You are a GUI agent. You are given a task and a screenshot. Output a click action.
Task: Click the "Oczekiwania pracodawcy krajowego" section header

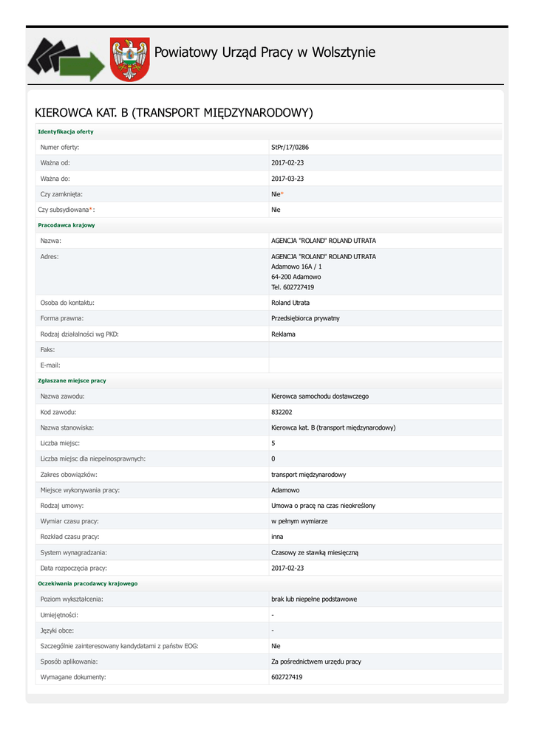[87, 583]
